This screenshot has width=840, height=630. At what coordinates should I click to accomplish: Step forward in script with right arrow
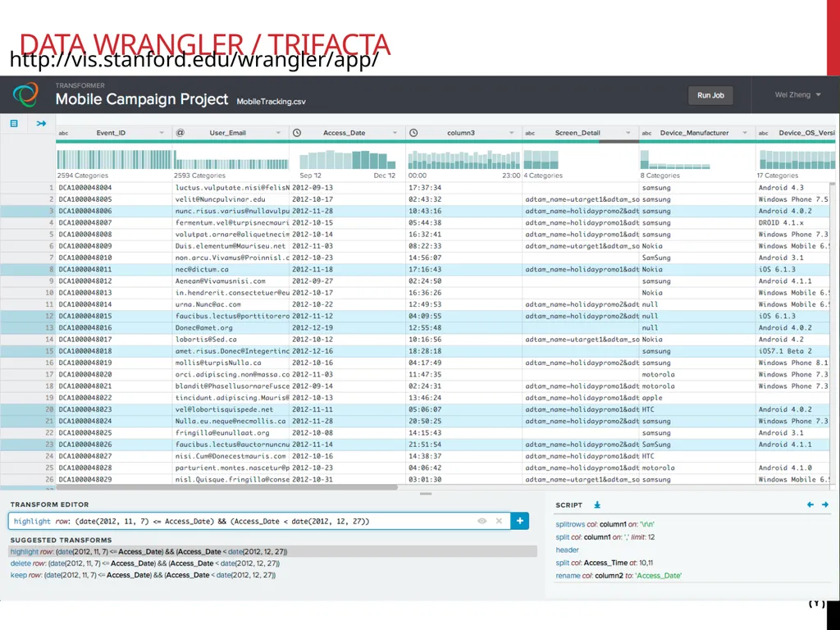click(x=825, y=504)
